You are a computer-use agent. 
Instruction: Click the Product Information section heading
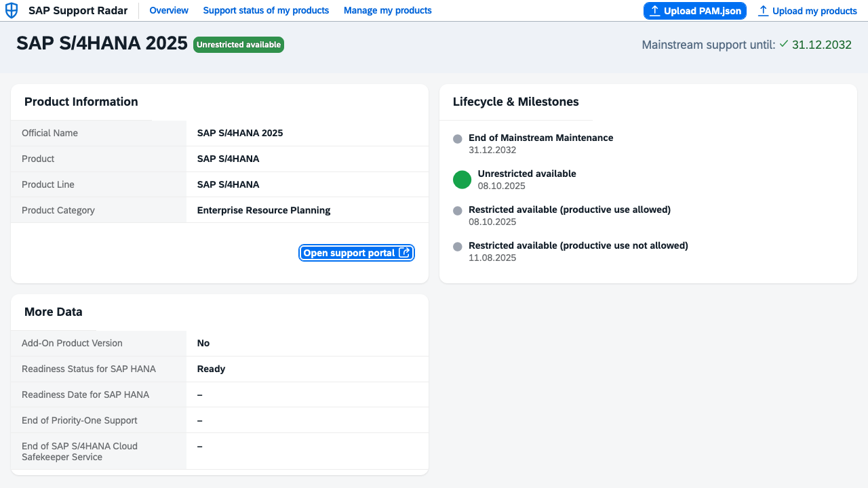(81, 102)
